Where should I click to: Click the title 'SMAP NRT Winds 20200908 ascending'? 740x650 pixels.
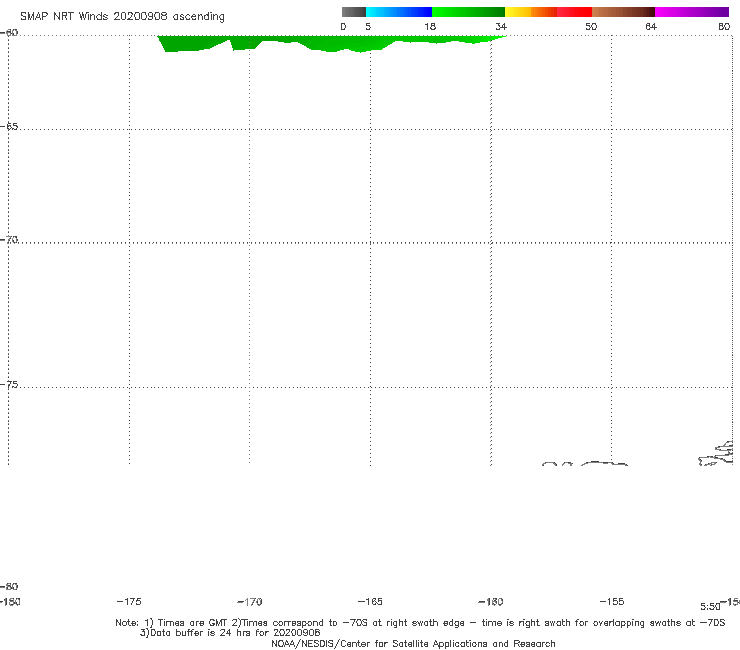click(x=122, y=17)
